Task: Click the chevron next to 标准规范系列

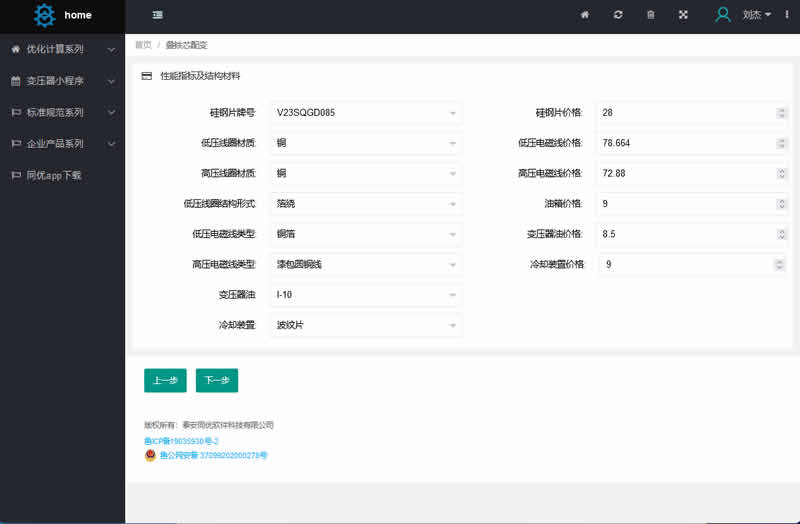Action: pyautogui.click(x=111, y=113)
